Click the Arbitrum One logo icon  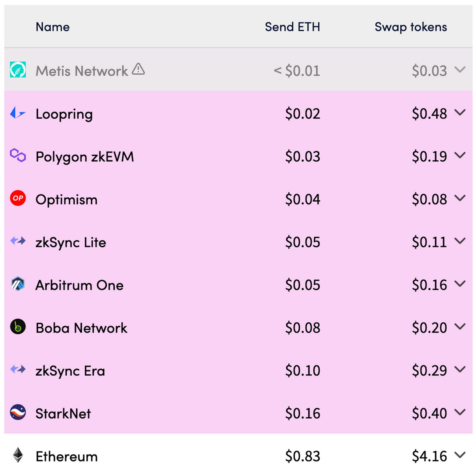click(x=18, y=284)
